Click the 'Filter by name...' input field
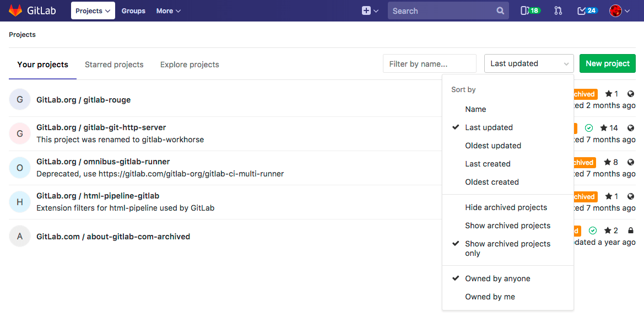The width and height of the screenshot is (644, 316). coord(429,63)
